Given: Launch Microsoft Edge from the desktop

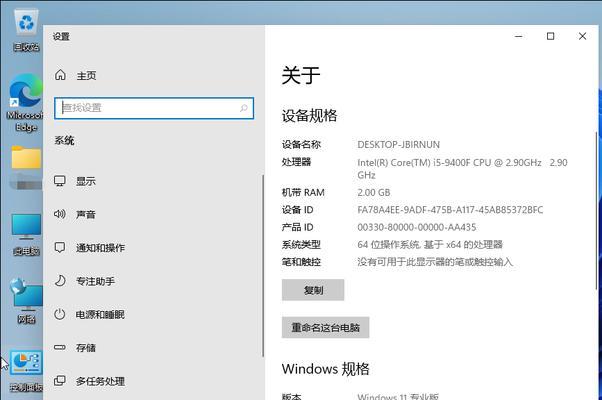Looking at the screenshot, I should pyautogui.click(x=25, y=103).
